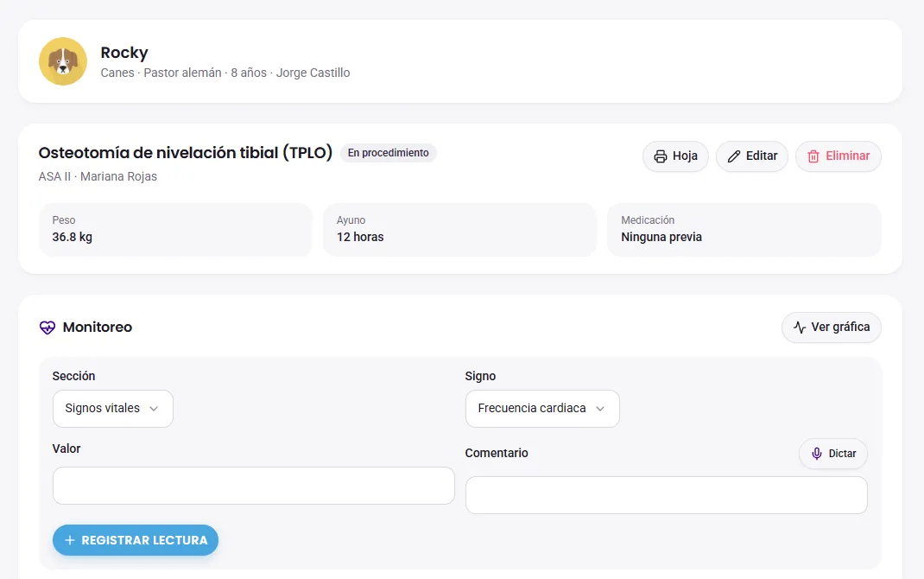Click the heart pulse Monitoreo icon
This screenshot has height=579, width=924.
47,328
